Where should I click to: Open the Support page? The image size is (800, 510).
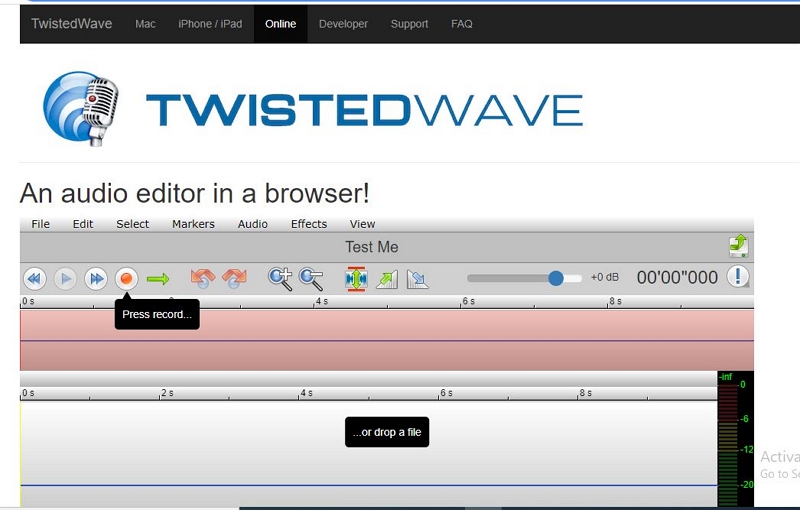pos(409,24)
